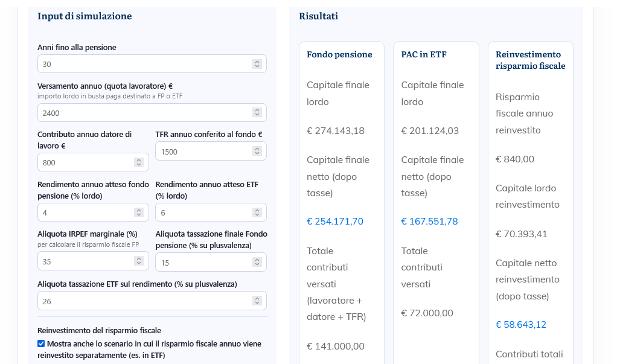Click the Fondo pensione results card title
The image size is (617, 364).
coord(339,54)
